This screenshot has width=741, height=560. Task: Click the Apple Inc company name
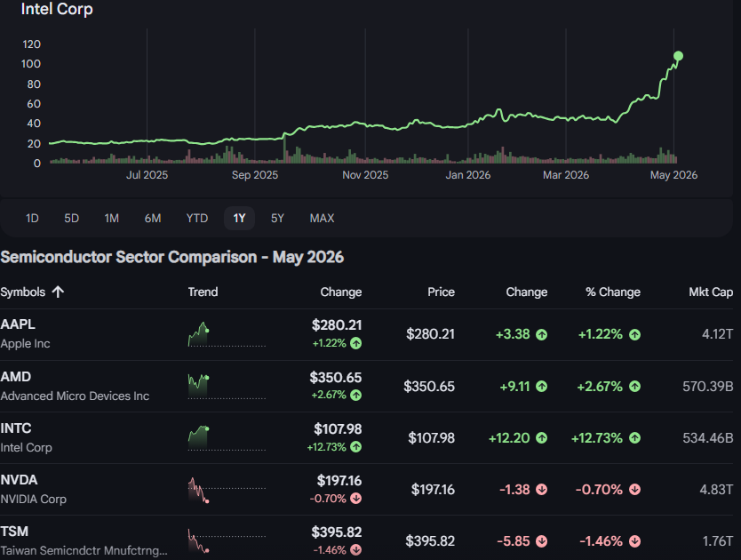click(x=25, y=344)
